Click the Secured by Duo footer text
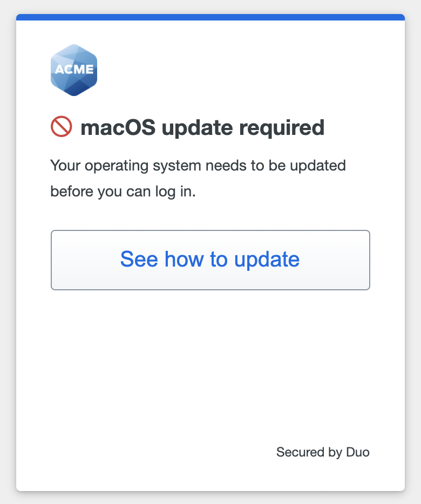 pos(323,452)
